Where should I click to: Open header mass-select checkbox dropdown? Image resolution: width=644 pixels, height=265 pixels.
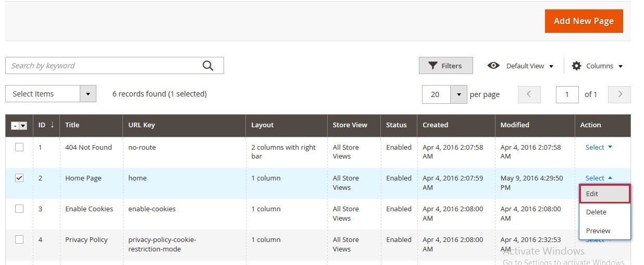23,126
